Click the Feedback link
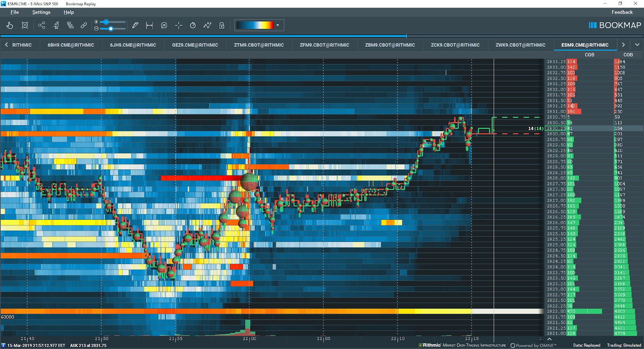 pyautogui.click(x=622, y=12)
